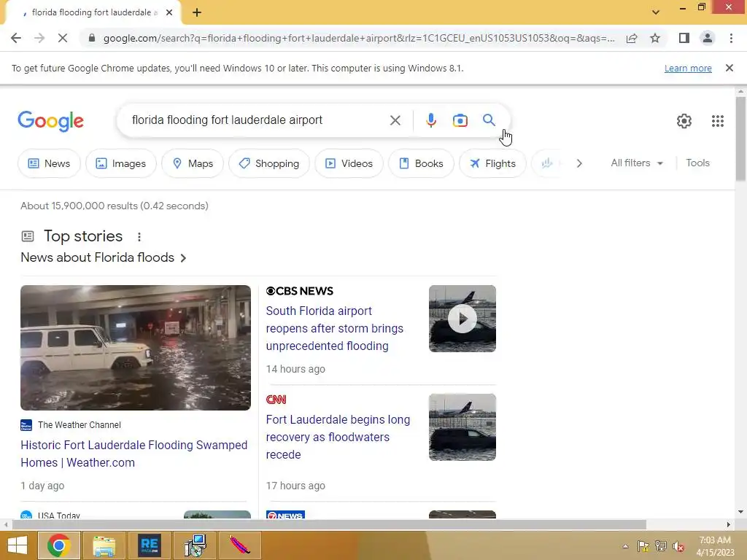This screenshot has height=560, width=747.
Task: Bookmark this page with star icon
Action: tap(655, 38)
